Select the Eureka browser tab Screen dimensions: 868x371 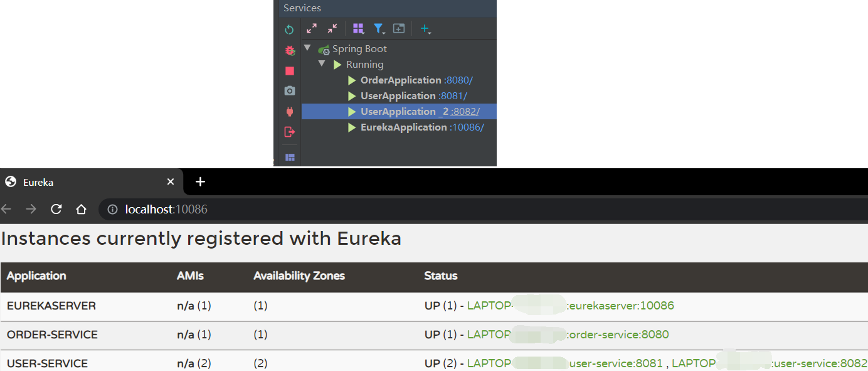tap(92, 182)
